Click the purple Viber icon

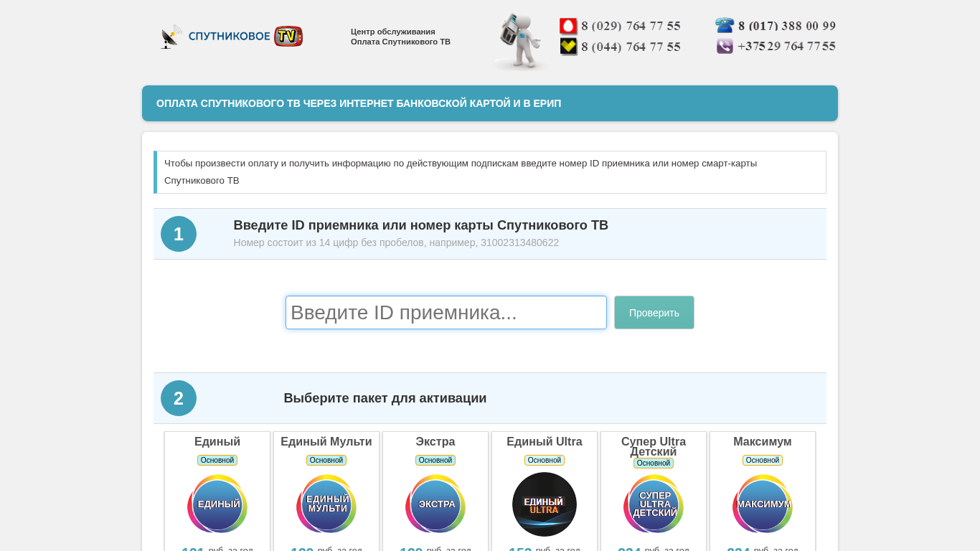tap(725, 46)
